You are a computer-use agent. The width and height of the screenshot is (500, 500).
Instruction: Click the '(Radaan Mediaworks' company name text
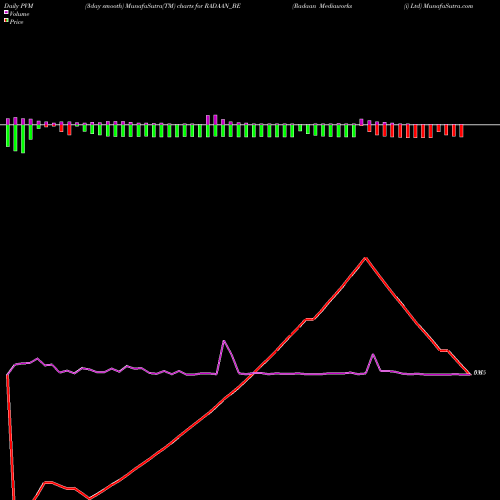click(322, 6)
